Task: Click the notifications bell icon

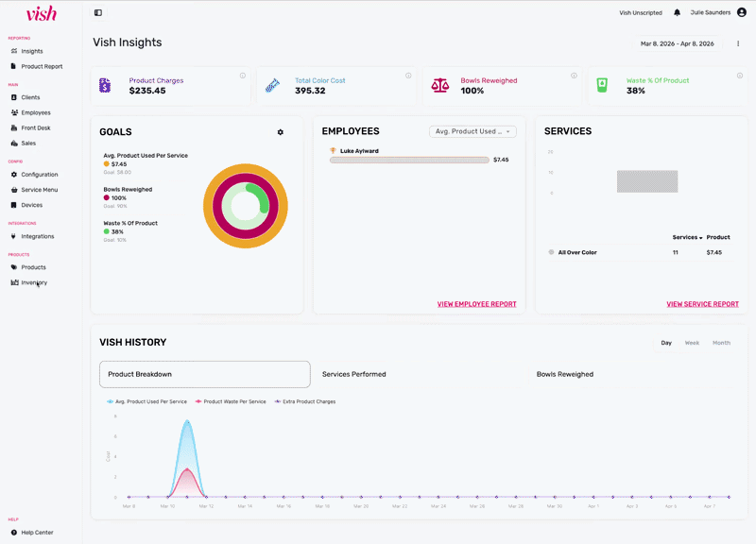Action: [677, 13]
